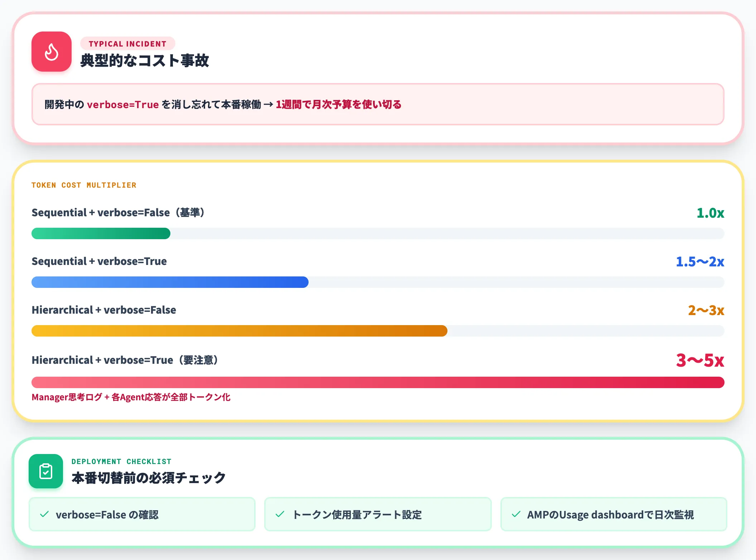Viewport: 756px width, 560px height.
Task: Click the DEPLOYMENT CHECKLIST label
Action: [121, 462]
